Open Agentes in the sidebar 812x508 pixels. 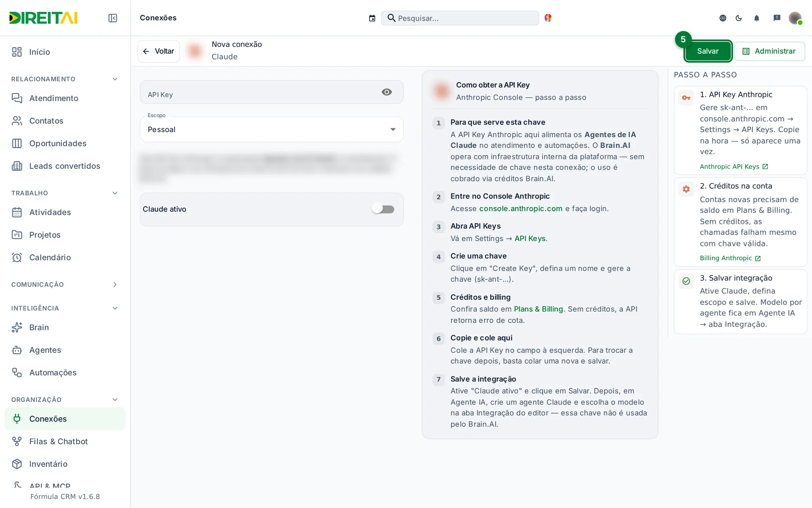coord(65,350)
